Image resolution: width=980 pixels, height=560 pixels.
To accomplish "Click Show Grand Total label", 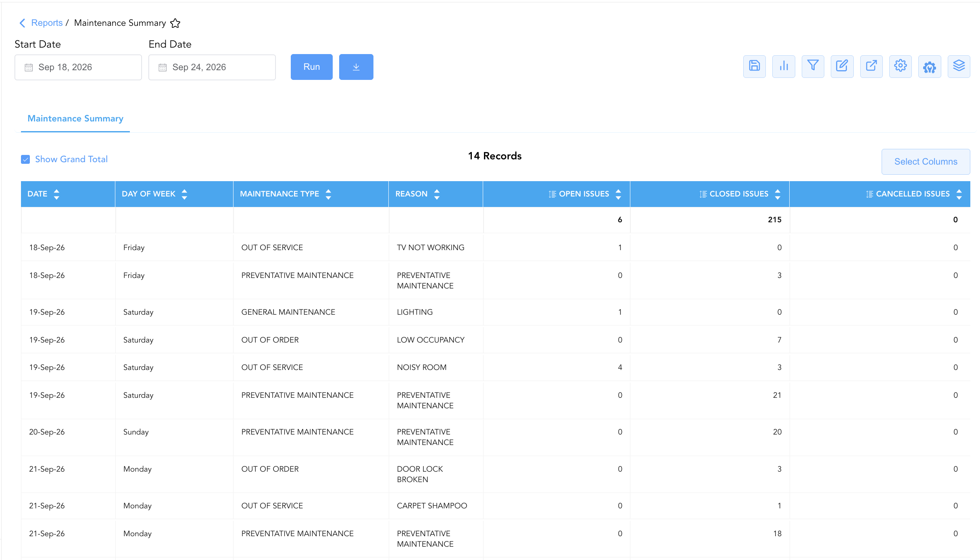I will (71, 159).
